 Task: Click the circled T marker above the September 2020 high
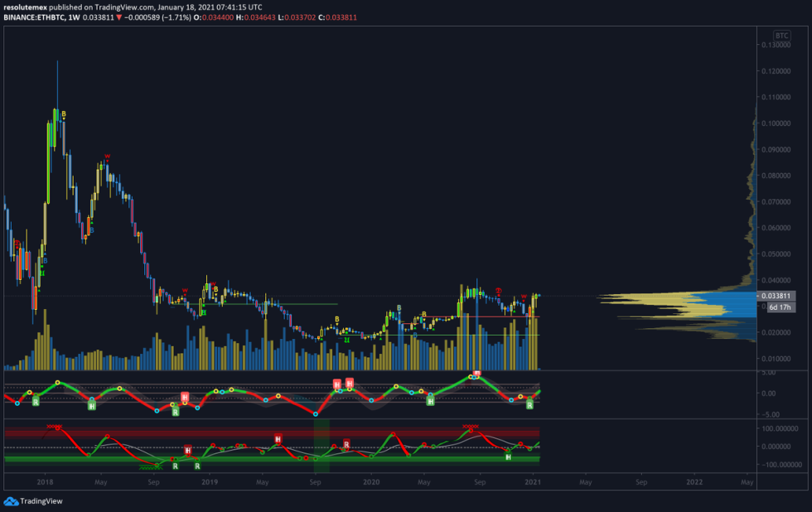[499, 291]
